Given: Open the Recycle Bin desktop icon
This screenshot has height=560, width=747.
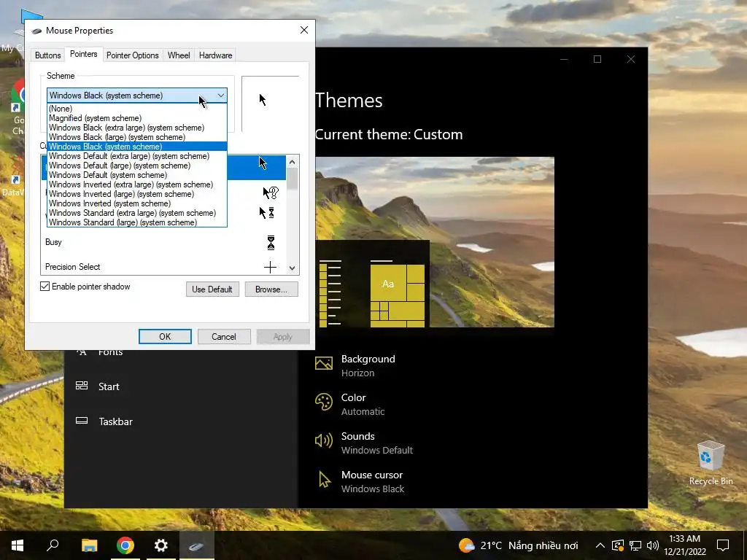Looking at the screenshot, I should coord(711,463).
